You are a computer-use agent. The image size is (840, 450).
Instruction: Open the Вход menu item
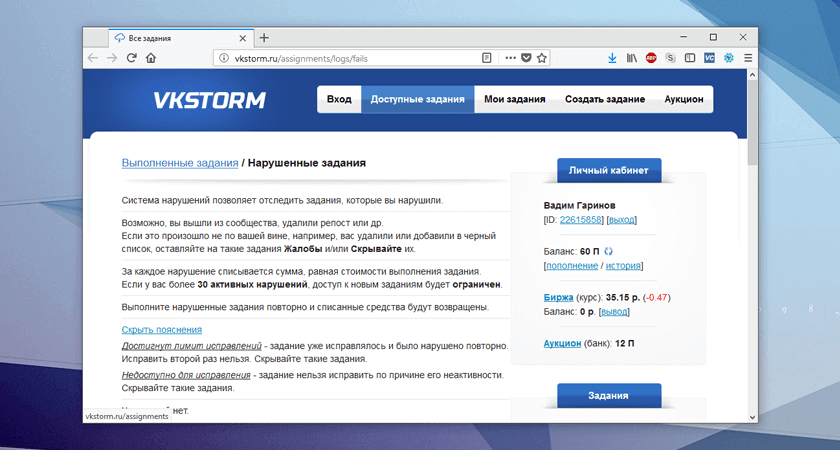(339, 99)
